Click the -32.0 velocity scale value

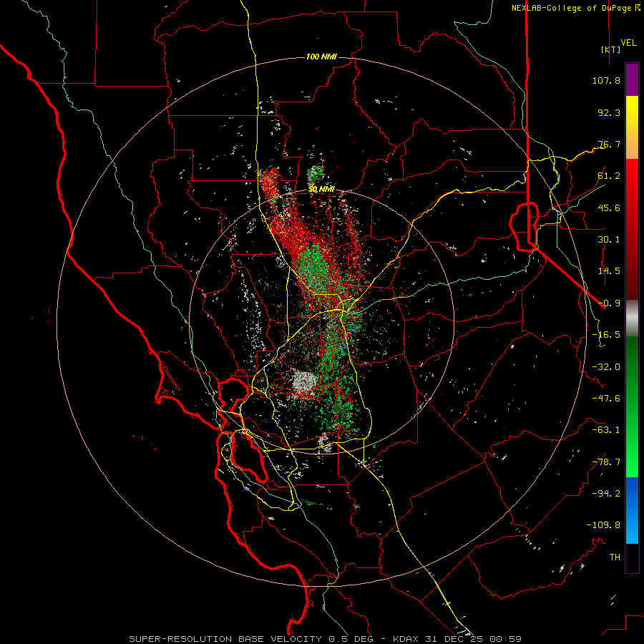point(606,367)
